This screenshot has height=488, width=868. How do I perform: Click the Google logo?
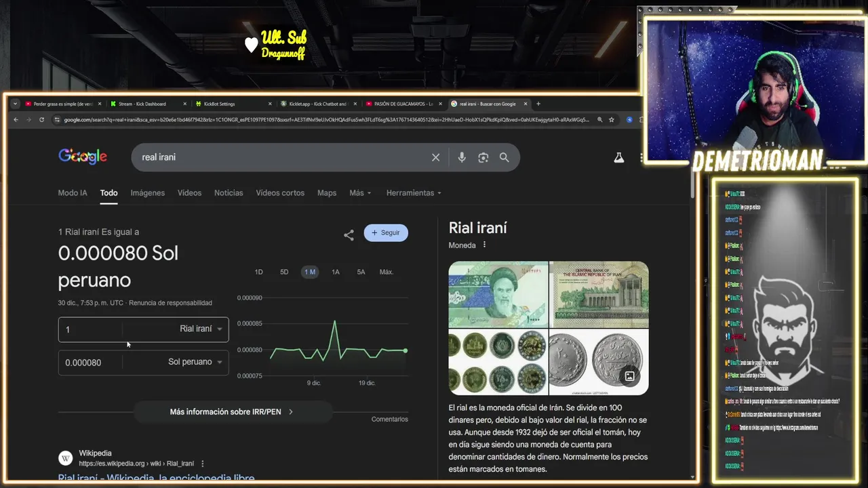(x=83, y=157)
